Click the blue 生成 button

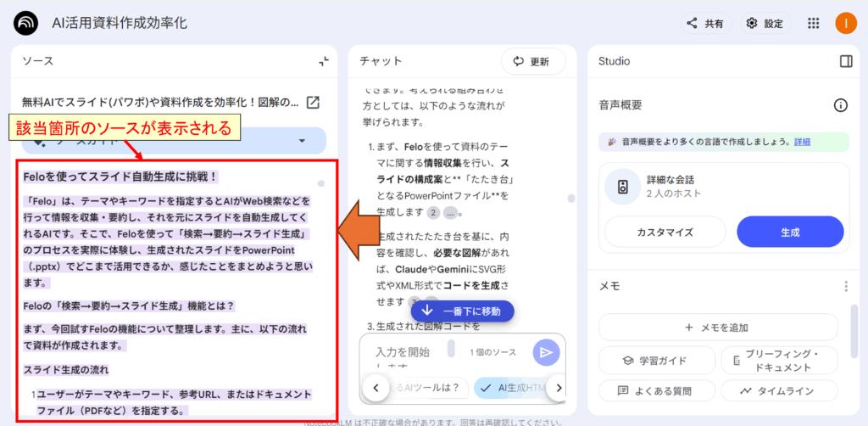[790, 232]
